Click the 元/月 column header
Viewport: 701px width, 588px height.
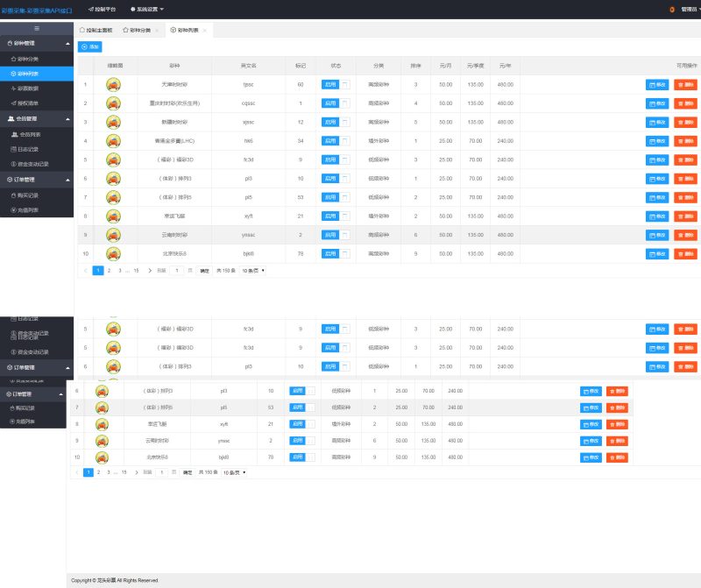[445, 66]
